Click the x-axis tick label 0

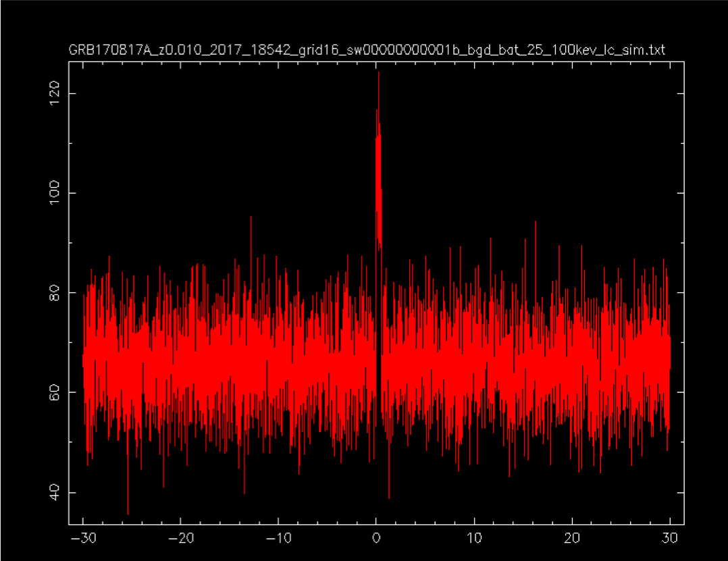click(376, 538)
